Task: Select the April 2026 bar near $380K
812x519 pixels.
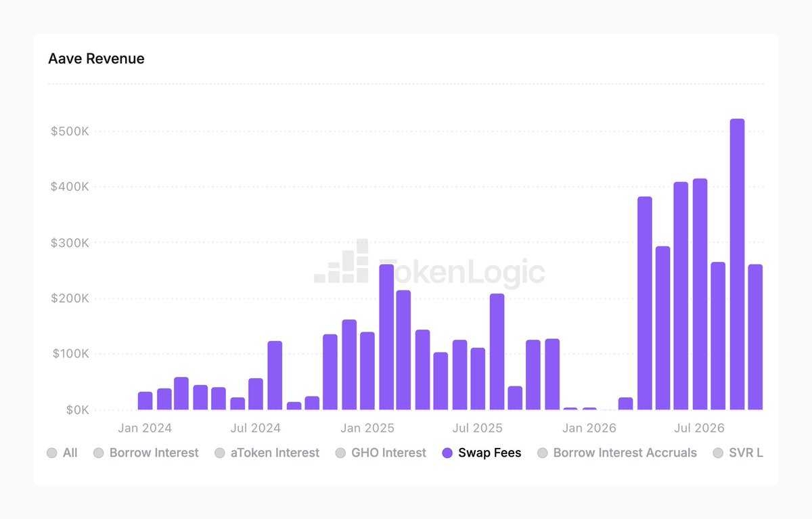Action: tap(645, 303)
